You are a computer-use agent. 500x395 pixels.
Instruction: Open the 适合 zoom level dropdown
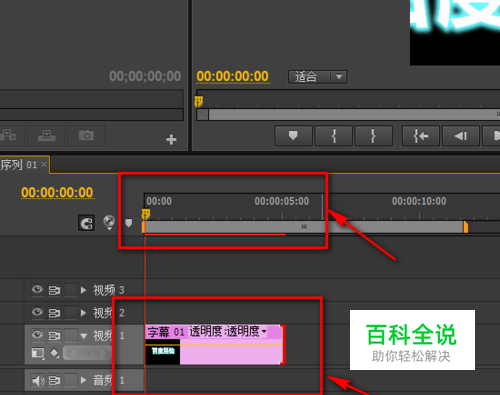(x=317, y=77)
